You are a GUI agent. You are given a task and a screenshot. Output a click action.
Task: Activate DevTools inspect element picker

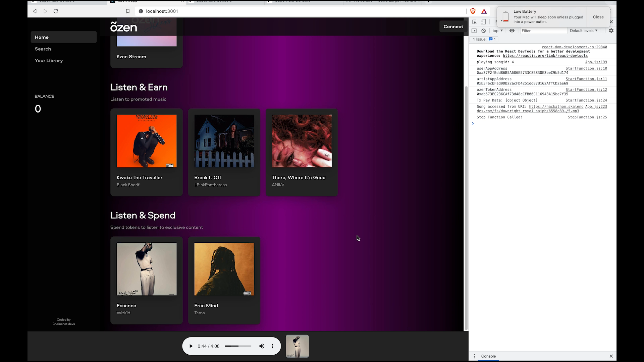click(474, 22)
